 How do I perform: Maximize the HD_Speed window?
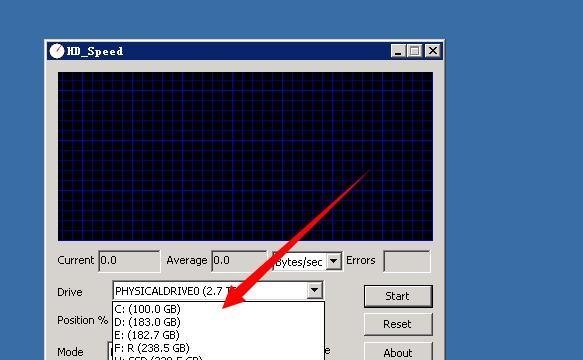[415, 51]
